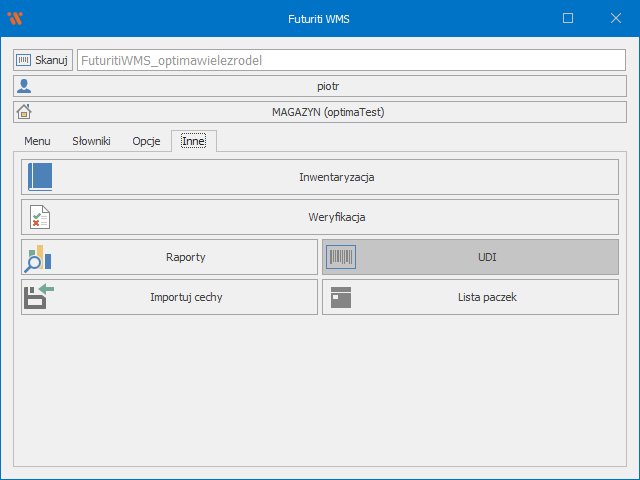Click the Futuriti WMS logo in title bar
The height and width of the screenshot is (480, 640).
14,18
